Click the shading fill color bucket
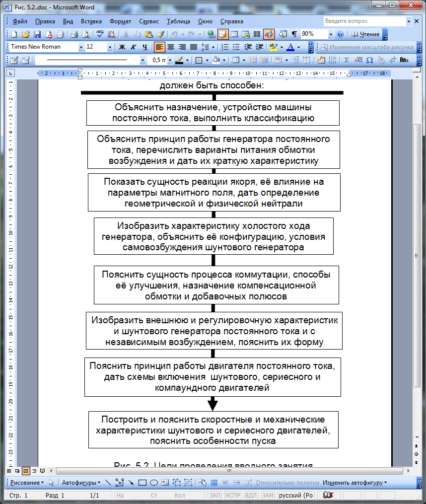Viewport: 426px width, 504px height. 216,60
